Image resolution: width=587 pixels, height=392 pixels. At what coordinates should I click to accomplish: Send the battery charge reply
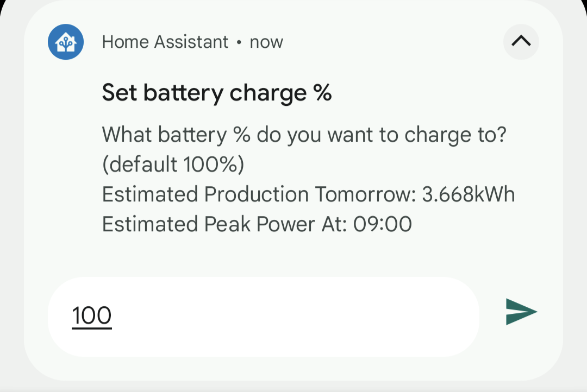[x=521, y=312]
